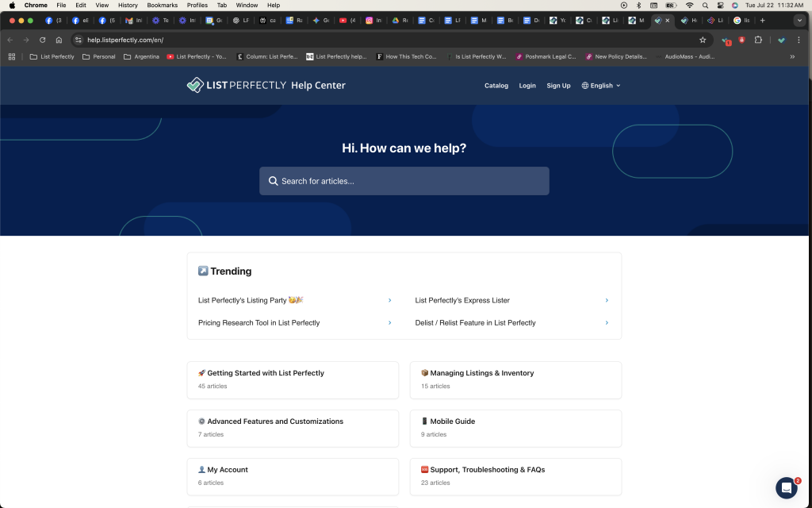Click the List Perfectly Help Center logo
Viewport: 812px width, 508px height.
[266, 85]
